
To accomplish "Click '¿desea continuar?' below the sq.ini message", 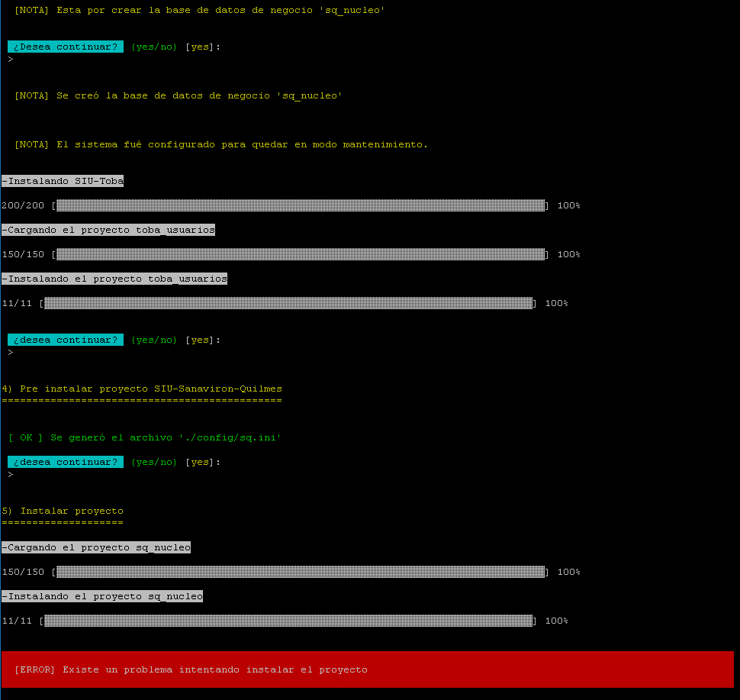I will pyautogui.click(x=66, y=462).
